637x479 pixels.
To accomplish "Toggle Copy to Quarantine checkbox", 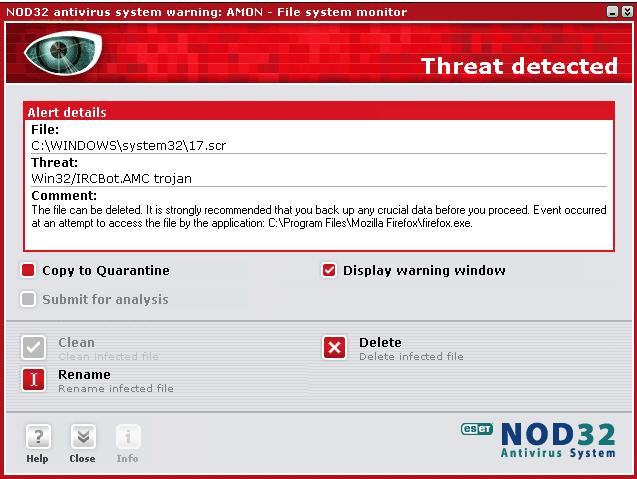I will [x=28, y=270].
